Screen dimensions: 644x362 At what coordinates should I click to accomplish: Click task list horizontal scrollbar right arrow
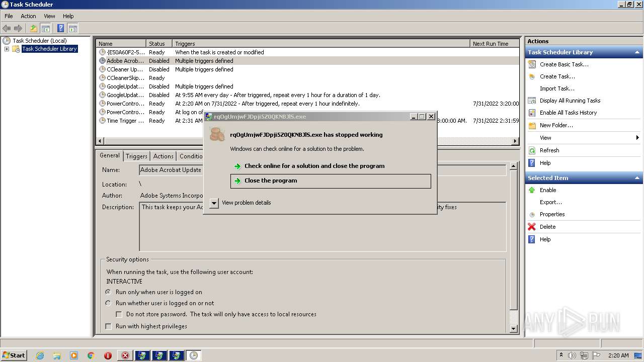click(515, 141)
